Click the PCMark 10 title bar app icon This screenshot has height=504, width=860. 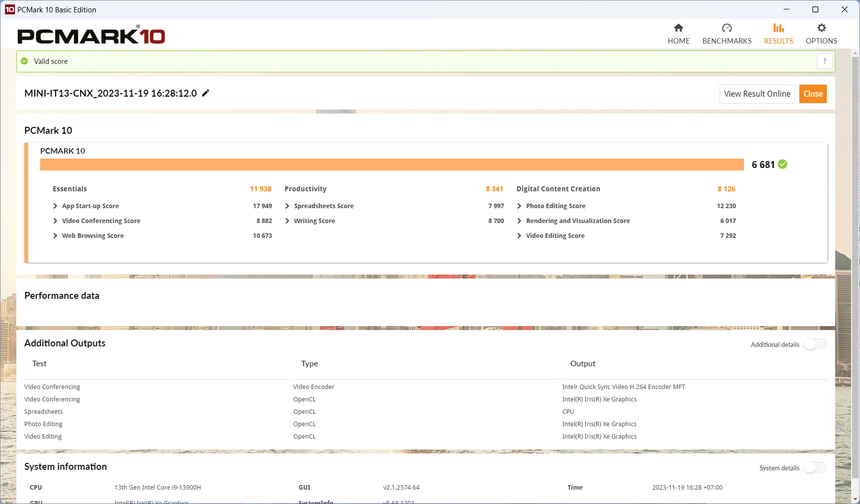click(x=9, y=9)
